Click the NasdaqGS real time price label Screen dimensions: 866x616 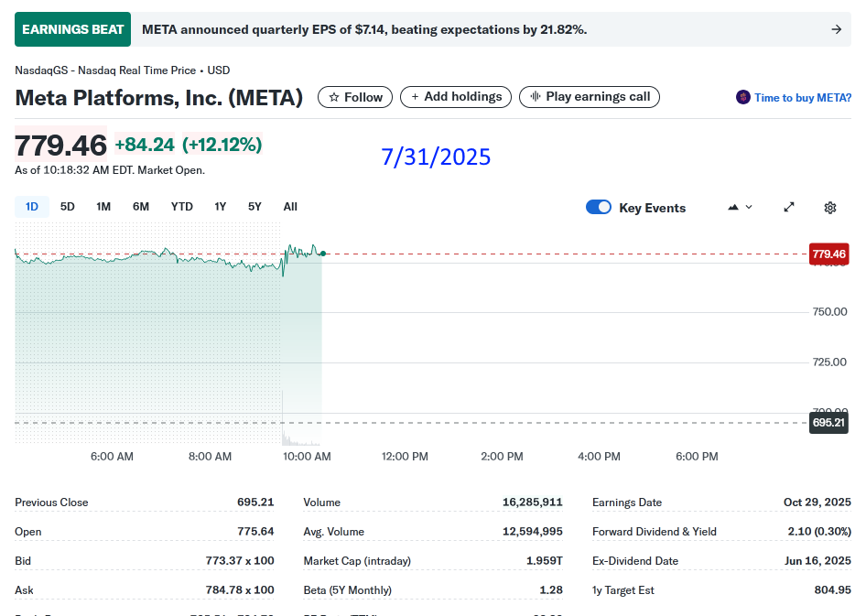(x=122, y=70)
